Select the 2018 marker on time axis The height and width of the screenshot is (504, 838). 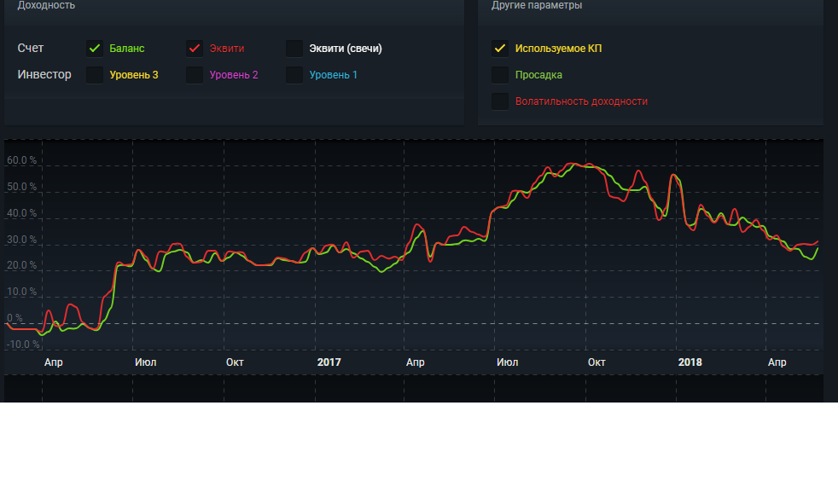(690, 362)
